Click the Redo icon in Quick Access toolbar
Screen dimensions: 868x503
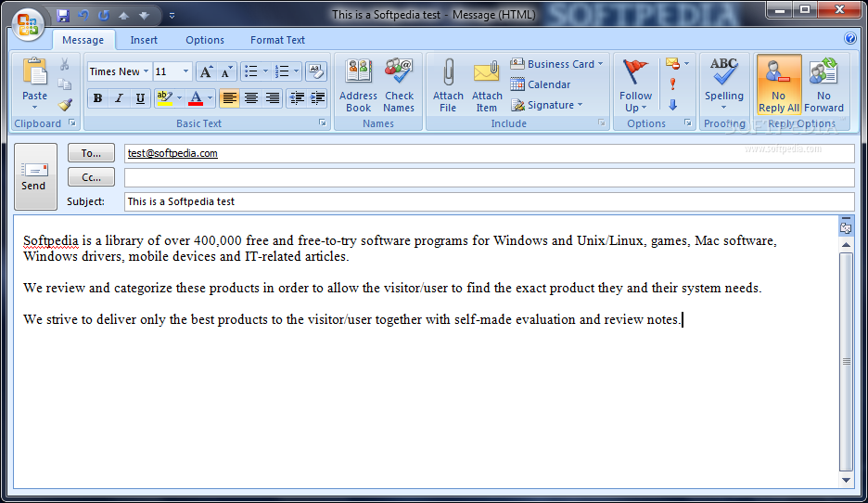[x=104, y=16]
